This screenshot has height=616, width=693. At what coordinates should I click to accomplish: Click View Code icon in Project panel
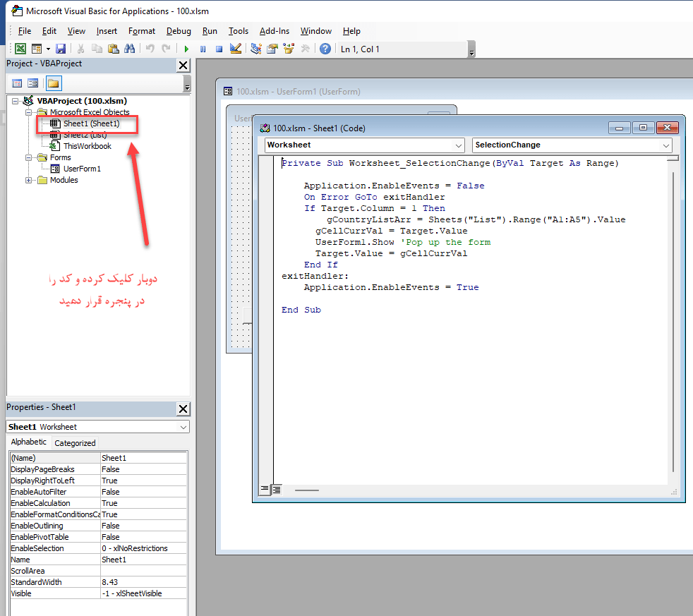(17, 83)
